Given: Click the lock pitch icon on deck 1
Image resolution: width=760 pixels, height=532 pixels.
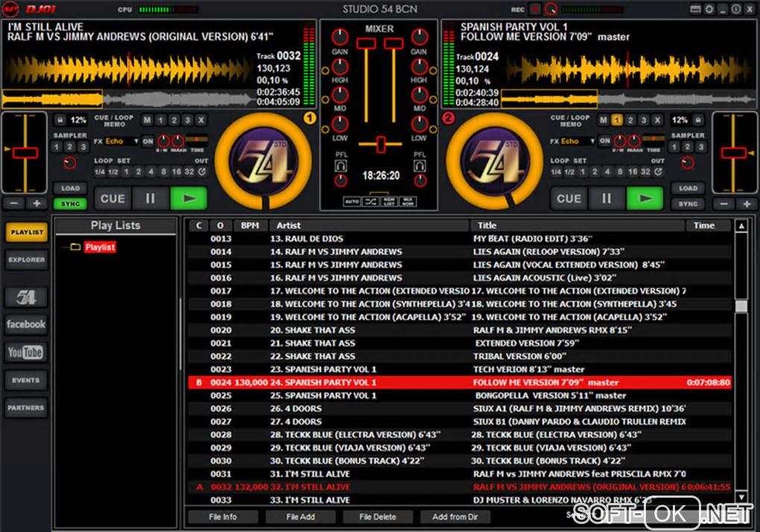Looking at the screenshot, I should click(60, 120).
